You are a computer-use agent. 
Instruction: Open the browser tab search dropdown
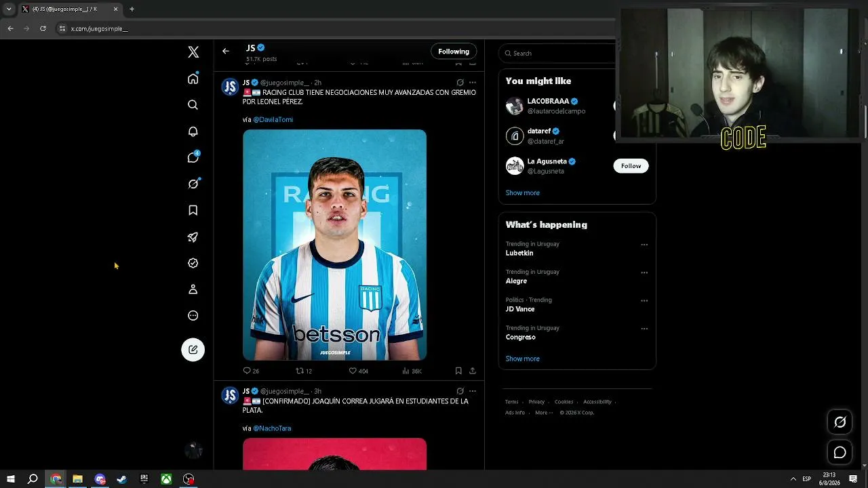9,9
